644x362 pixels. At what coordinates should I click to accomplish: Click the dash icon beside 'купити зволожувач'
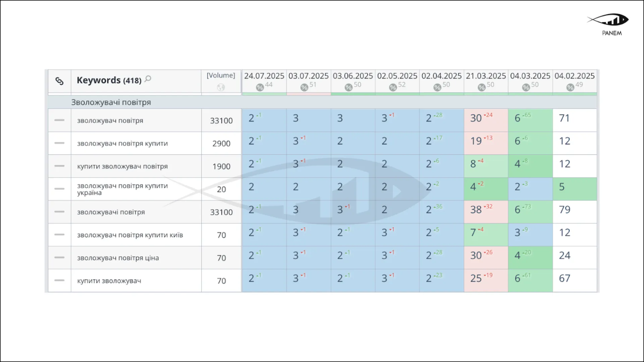click(x=59, y=281)
